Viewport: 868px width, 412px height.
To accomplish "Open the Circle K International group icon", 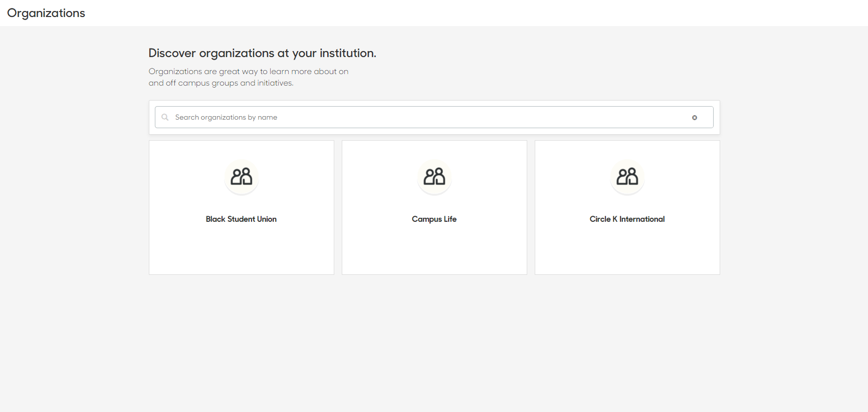I will [627, 176].
